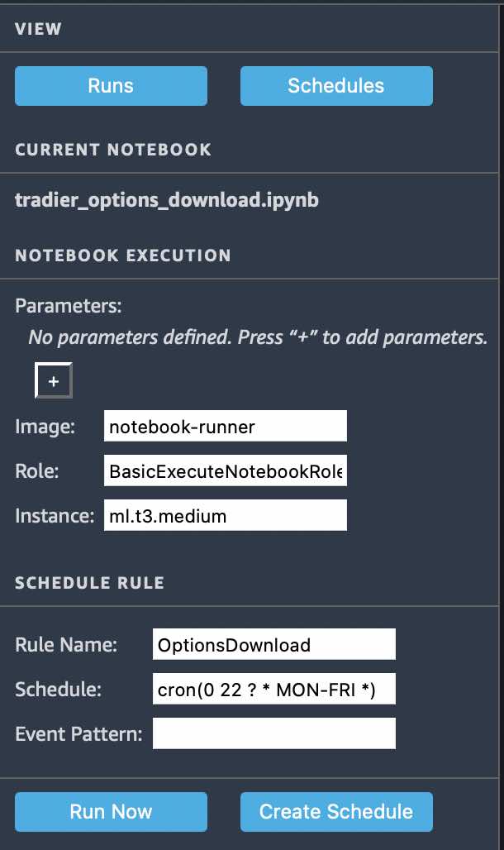
Task: Click the VIEW section header
Action: click(37, 28)
